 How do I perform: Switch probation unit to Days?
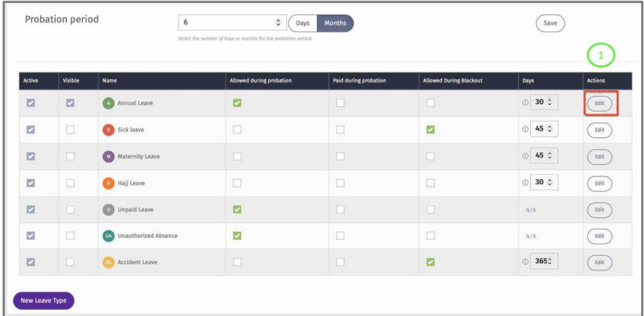pos(303,24)
